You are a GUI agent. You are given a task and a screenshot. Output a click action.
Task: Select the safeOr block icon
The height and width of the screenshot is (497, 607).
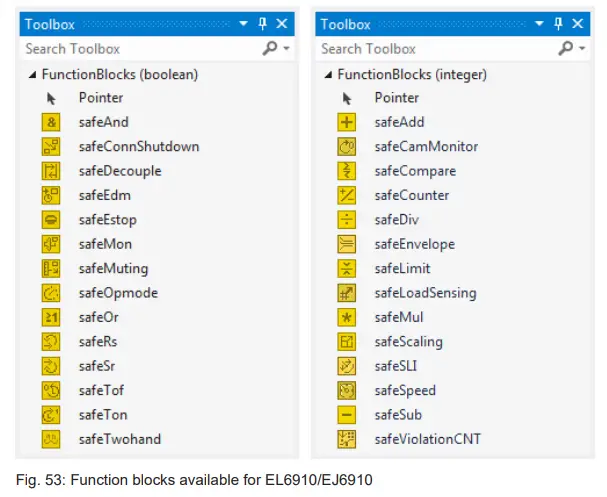point(51,317)
